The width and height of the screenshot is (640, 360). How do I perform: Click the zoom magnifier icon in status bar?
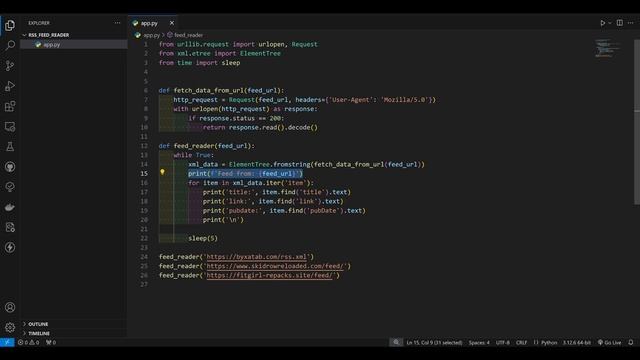(396, 342)
